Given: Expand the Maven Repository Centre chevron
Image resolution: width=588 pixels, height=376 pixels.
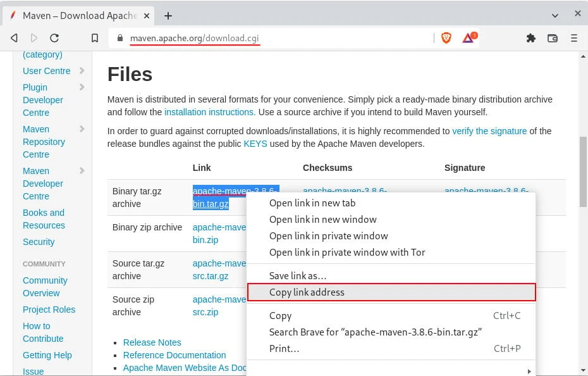Looking at the screenshot, I should 82,129.
